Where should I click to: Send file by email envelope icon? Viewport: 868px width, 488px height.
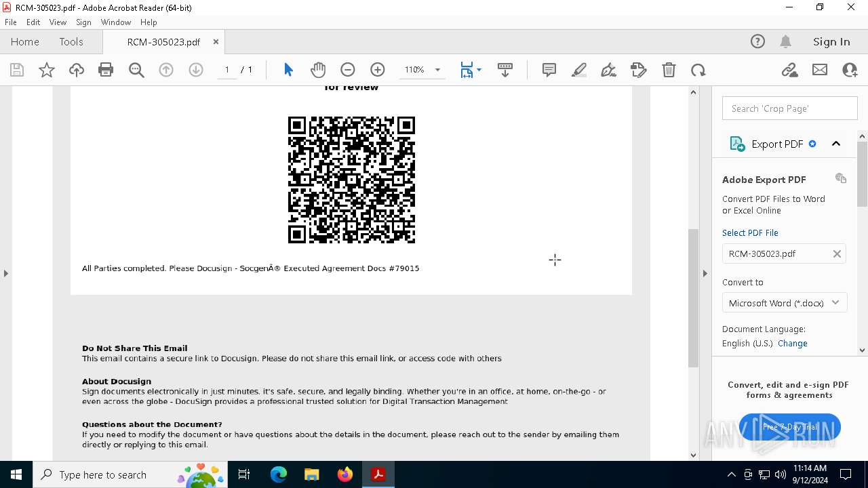point(820,70)
